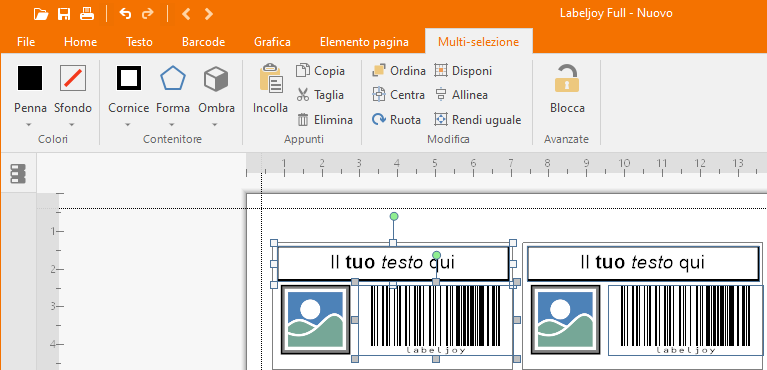This screenshot has height=370, width=767.
Task: Open the Elemento pagina tab
Action: tap(364, 42)
